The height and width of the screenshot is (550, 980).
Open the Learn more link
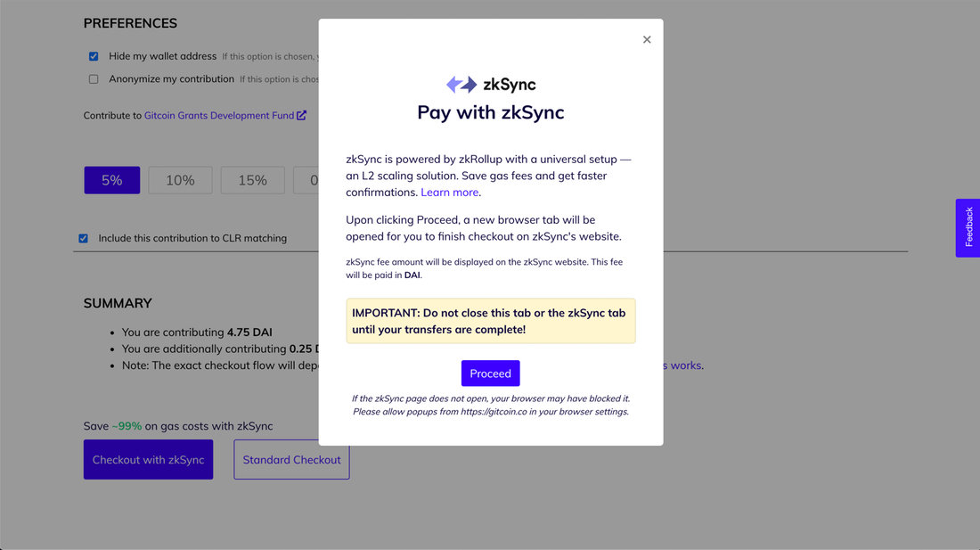(449, 193)
